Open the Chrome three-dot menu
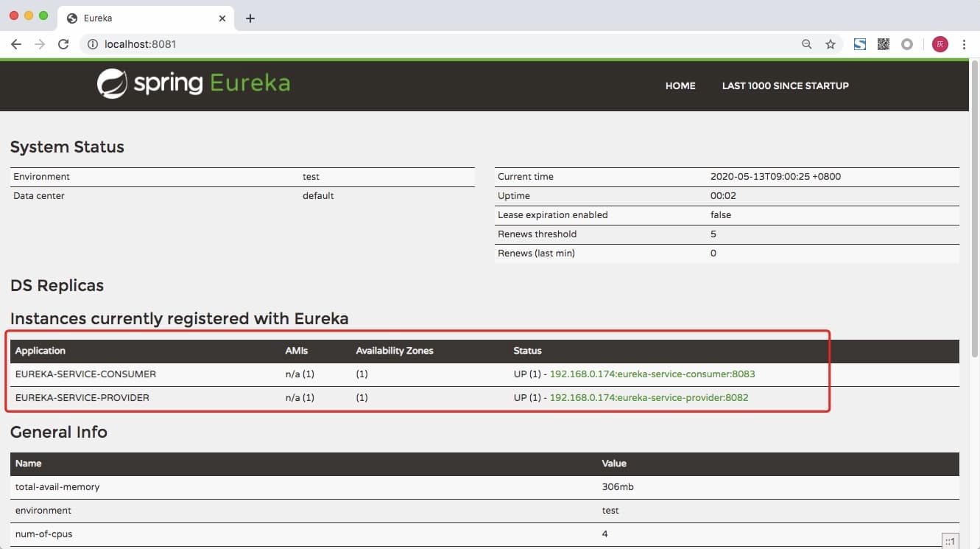The height and width of the screenshot is (549, 980). [x=964, y=44]
